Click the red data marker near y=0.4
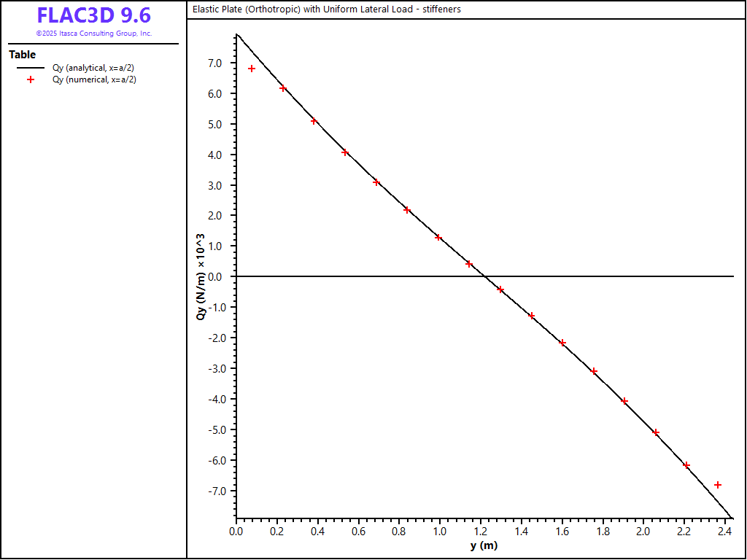Screen dimensions: 747x560 pos(314,121)
